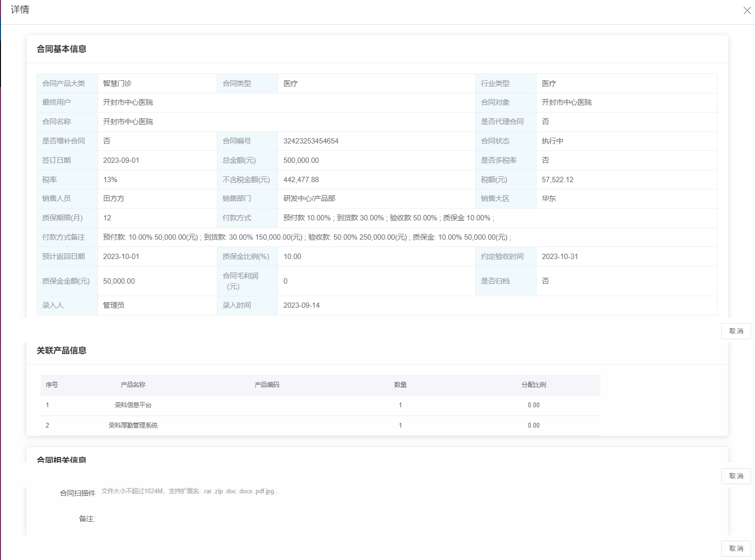Screen dimensions: 755x560
Task: Click the 签订日期 value 2023-09-01
Action: tap(121, 160)
